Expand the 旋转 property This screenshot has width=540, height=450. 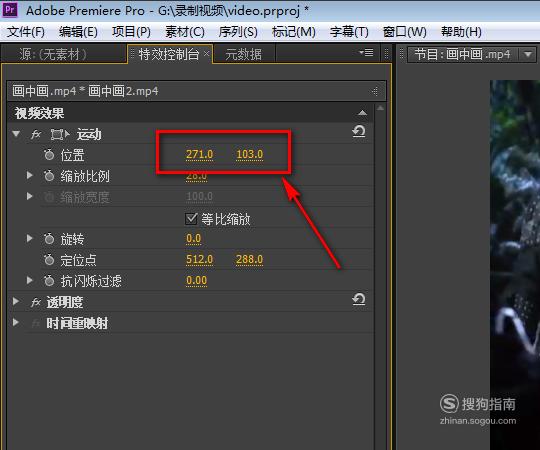coord(30,238)
